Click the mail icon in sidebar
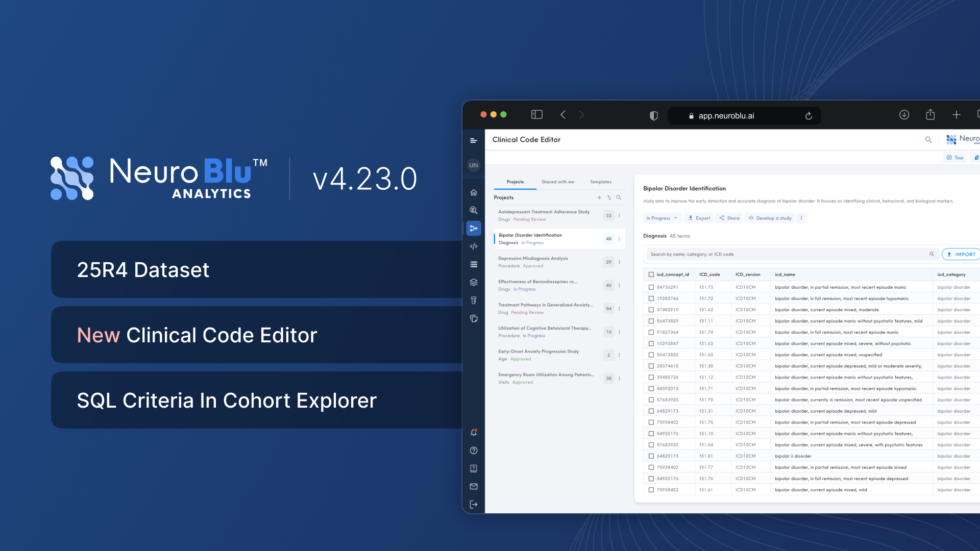 pos(474,486)
